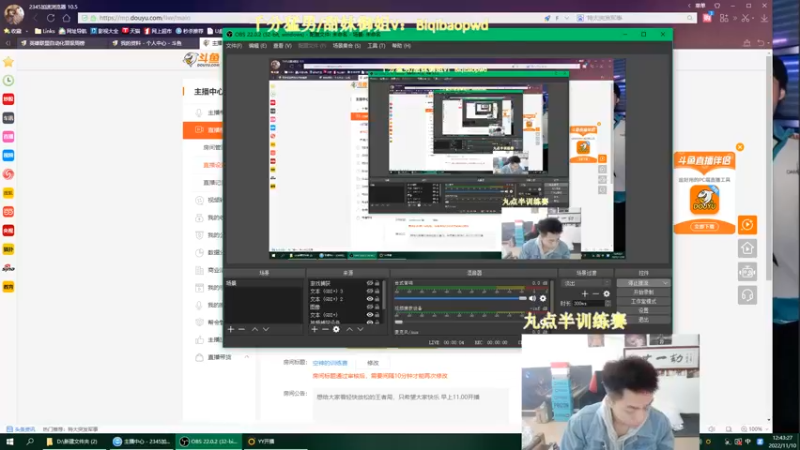Viewport: 800px width, 450px height.
Task: Toggle visibility eye for the 文本 (GDI+) source
Action: (370, 315)
